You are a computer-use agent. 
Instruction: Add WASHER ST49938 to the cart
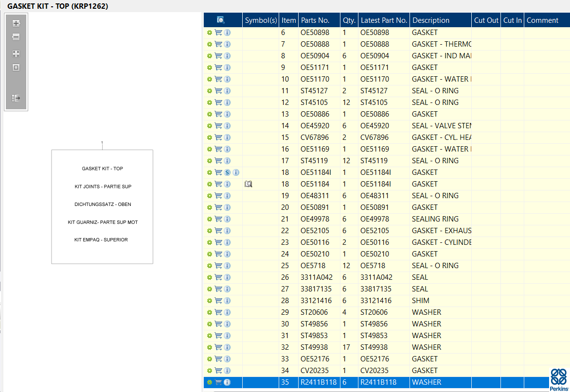pos(218,347)
